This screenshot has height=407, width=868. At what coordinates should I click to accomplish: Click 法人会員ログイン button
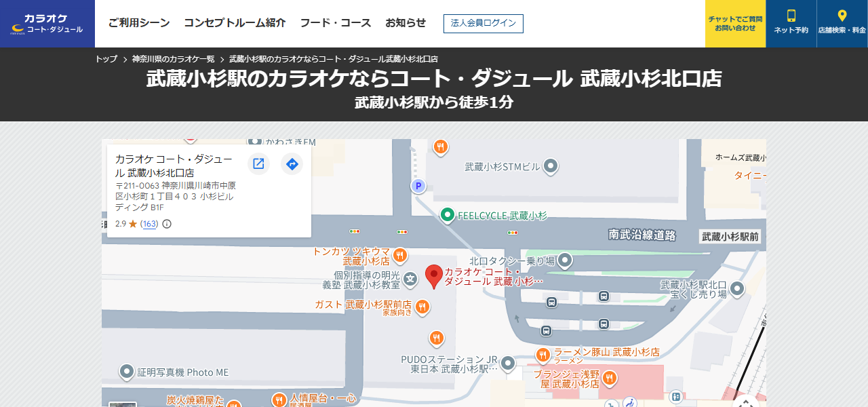point(484,23)
